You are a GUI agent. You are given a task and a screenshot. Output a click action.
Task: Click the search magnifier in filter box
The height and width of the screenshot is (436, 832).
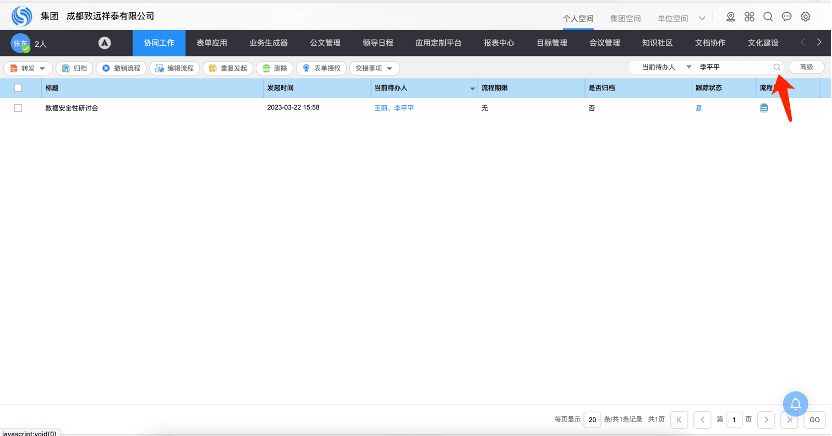point(777,67)
